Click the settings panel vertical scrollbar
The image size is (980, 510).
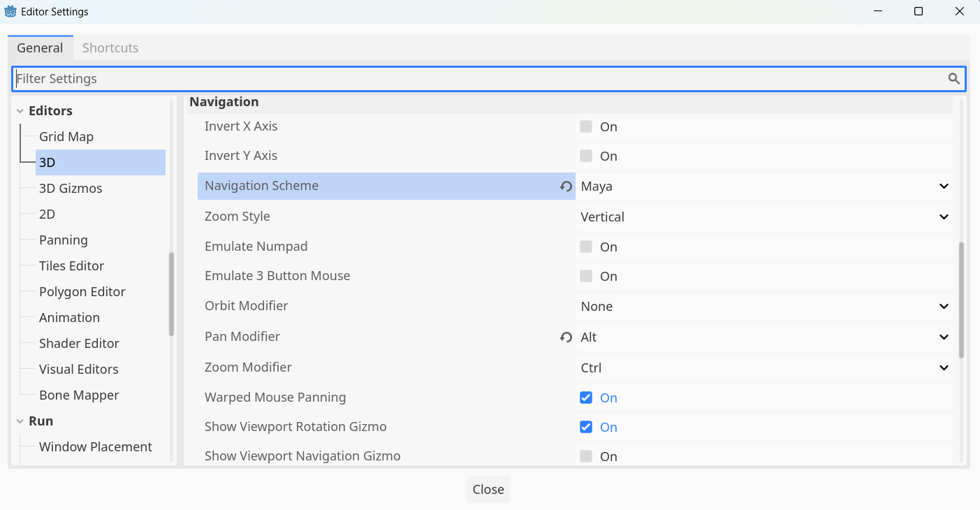(961, 300)
